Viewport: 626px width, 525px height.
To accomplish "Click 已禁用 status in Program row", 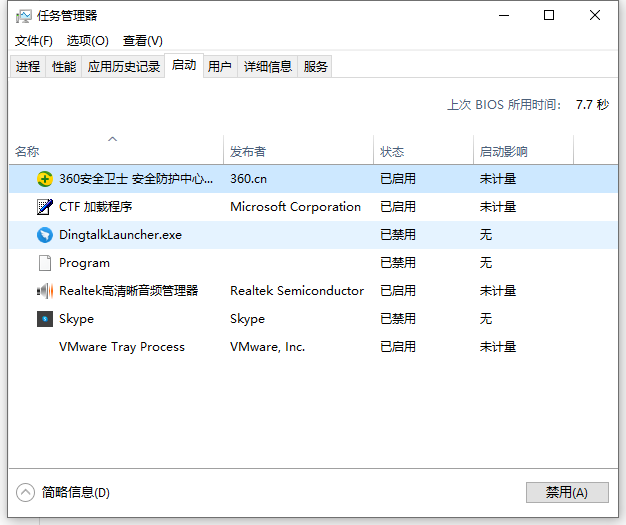I will pyautogui.click(x=398, y=263).
